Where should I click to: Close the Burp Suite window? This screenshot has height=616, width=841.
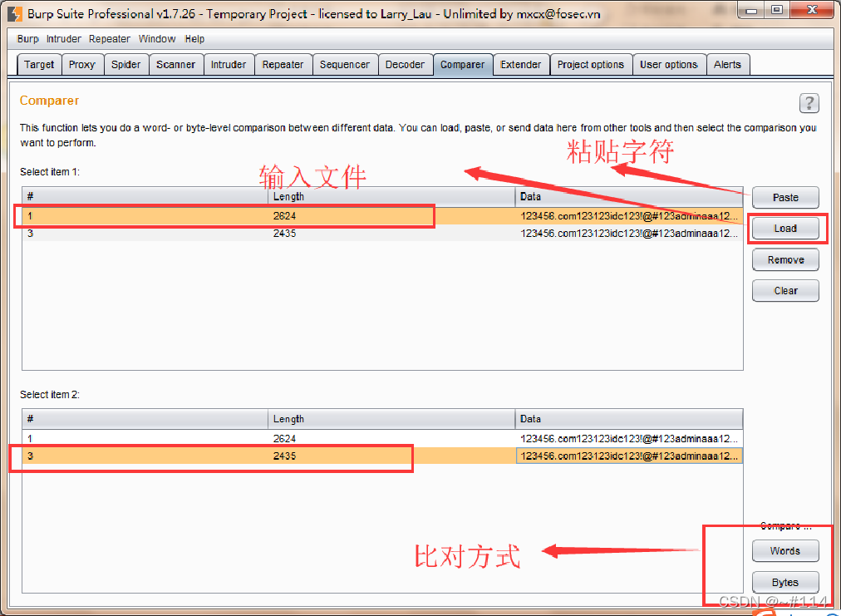point(812,10)
